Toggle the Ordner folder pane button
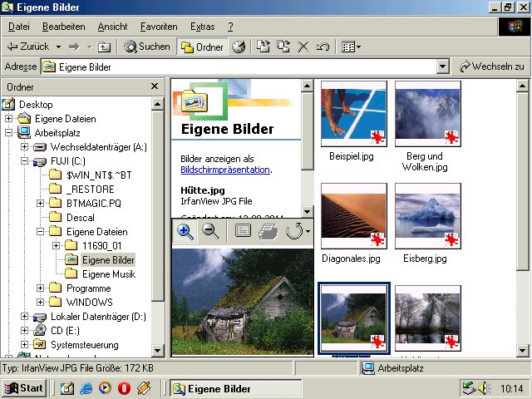This screenshot has height=399, width=532. (202, 47)
